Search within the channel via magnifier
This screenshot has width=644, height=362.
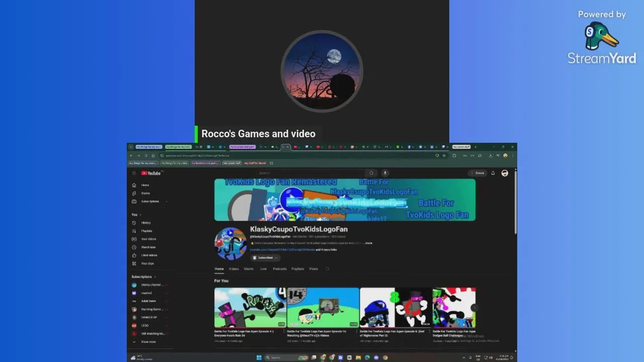coord(327,268)
